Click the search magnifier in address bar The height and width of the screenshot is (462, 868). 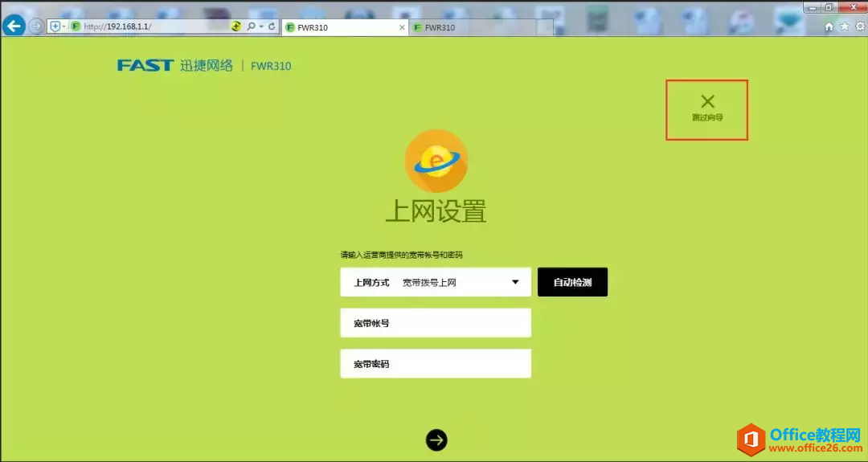pos(251,27)
